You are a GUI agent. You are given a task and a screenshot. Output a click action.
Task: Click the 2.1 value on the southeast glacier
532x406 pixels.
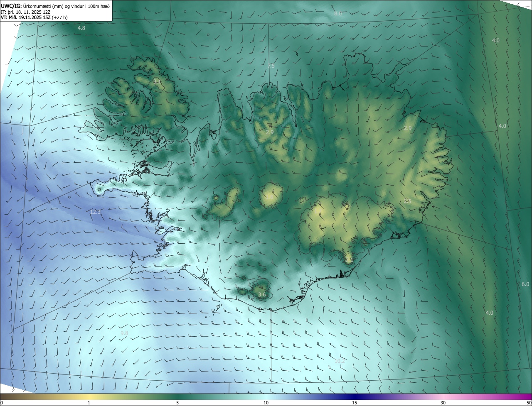pos(349,260)
